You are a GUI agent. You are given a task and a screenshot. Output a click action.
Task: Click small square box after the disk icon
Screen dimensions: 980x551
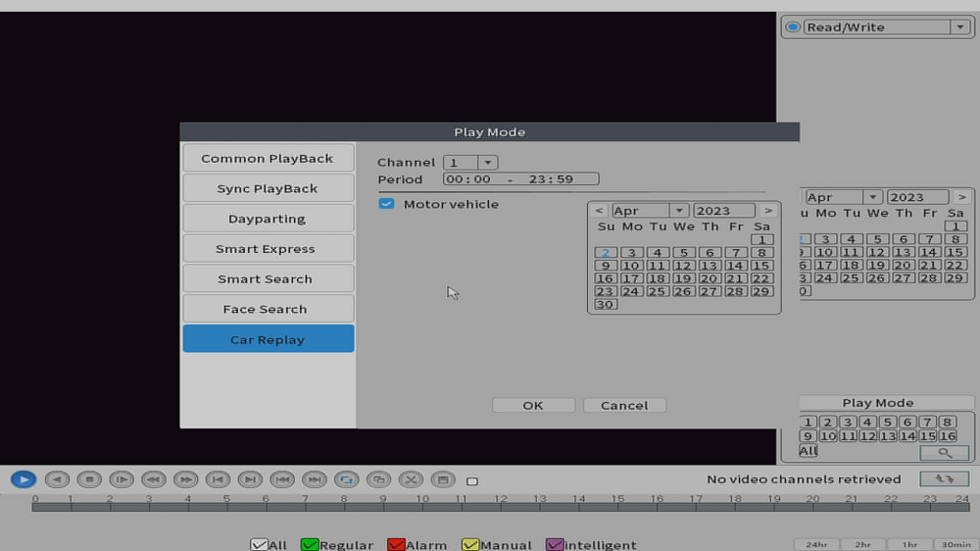coord(472,481)
